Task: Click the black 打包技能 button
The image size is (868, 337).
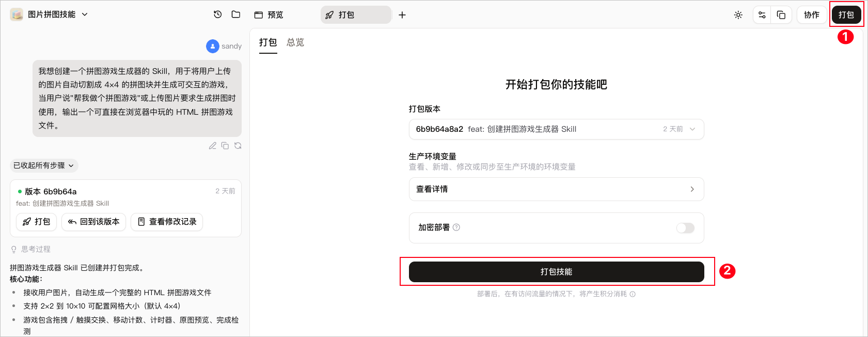Action: (556, 272)
